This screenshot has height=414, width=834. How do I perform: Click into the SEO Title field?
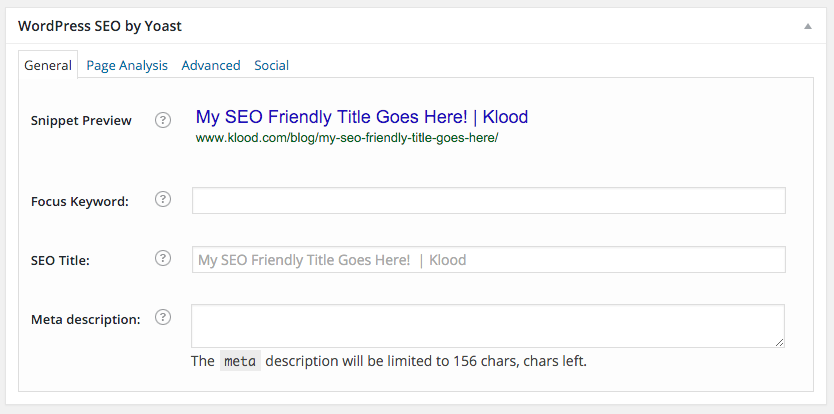click(x=488, y=260)
